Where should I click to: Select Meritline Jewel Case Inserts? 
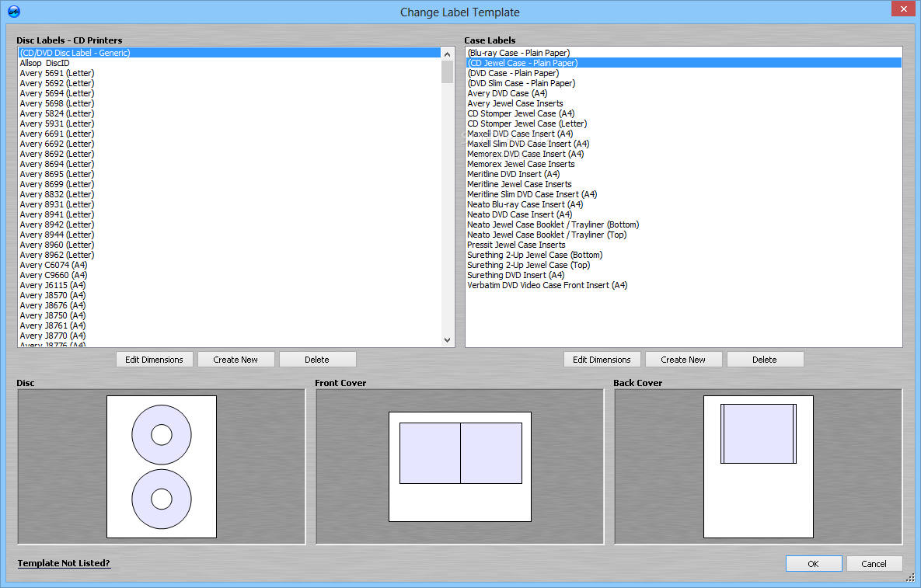point(684,184)
